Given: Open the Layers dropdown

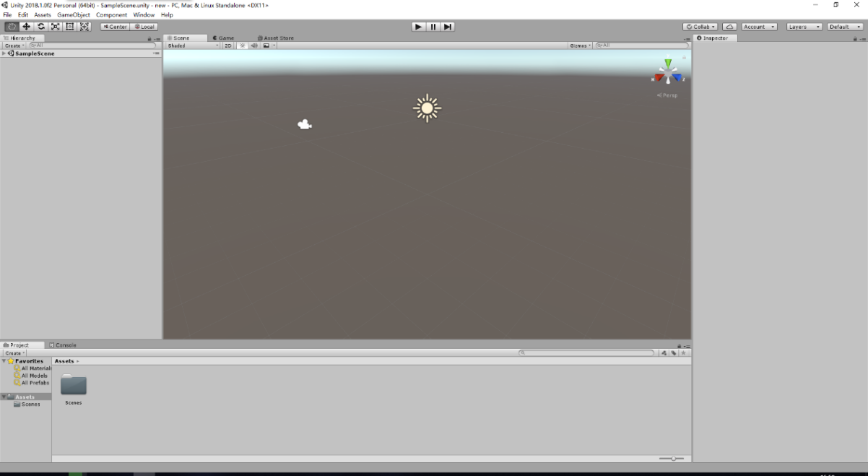Looking at the screenshot, I should coord(804,27).
